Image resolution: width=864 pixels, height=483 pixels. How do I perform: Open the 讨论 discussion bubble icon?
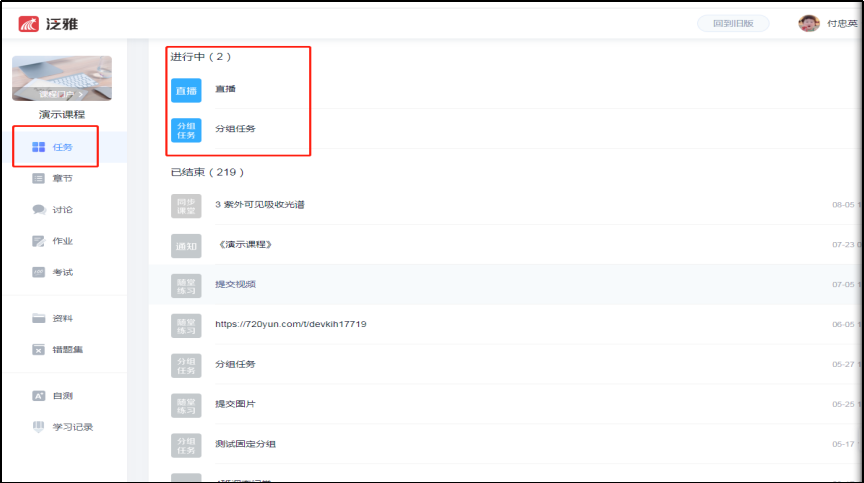(39, 209)
